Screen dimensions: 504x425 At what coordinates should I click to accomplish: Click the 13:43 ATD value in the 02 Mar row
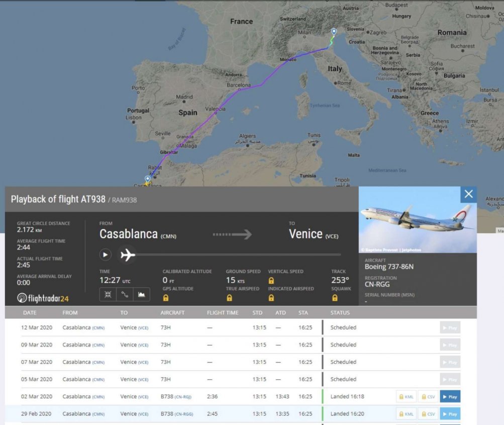(282, 397)
